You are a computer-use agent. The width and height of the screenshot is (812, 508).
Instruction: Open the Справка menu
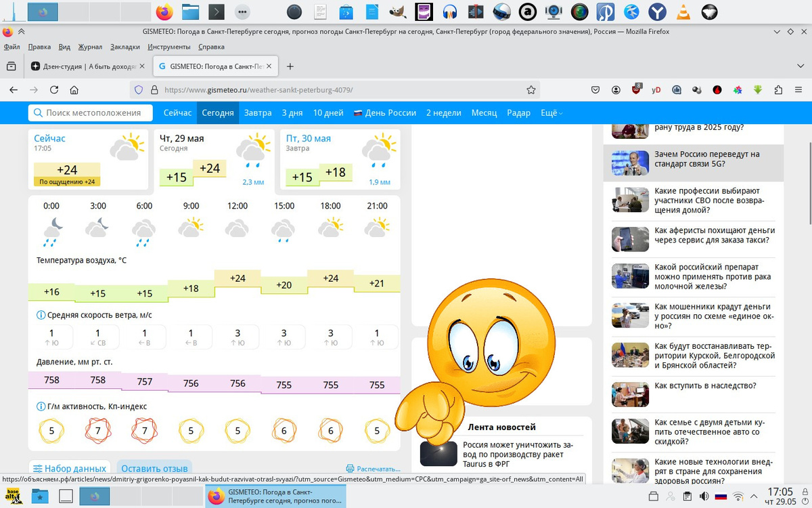[211, 47]
